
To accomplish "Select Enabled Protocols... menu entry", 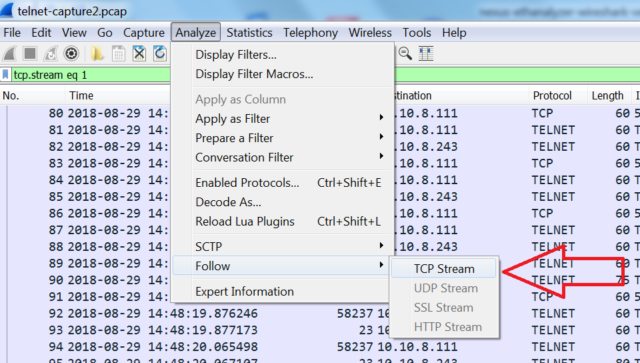I will coord(282,183).
